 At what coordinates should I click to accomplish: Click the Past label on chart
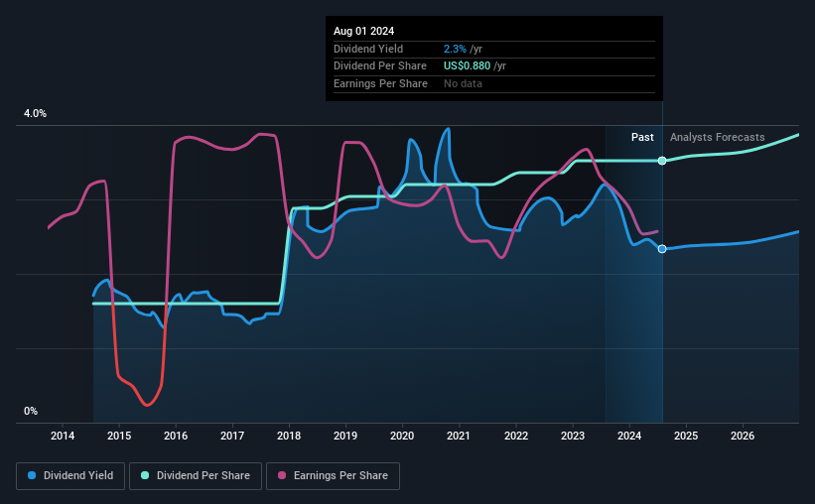pyautogui.click(x=642, y=137)
